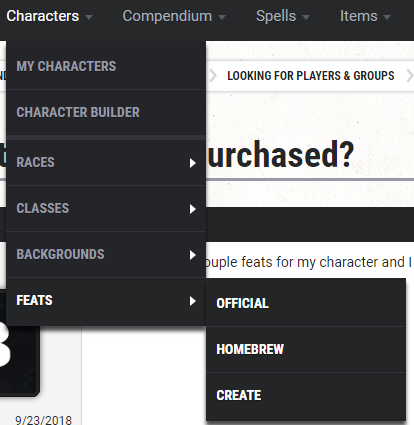Image resolution: width=414 pixels, height=425 pixels.
Task: Click the caret arrow beside Characters
Action: (89, 17)
